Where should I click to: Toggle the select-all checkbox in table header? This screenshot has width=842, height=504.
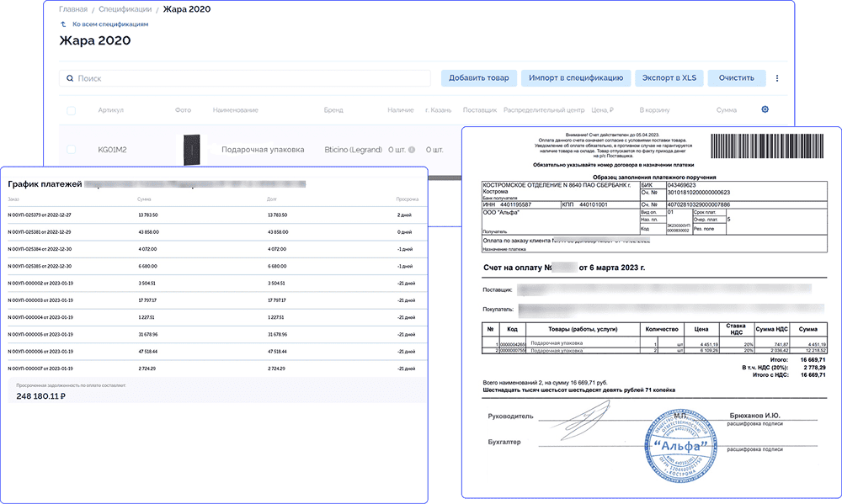click(71, 110)
